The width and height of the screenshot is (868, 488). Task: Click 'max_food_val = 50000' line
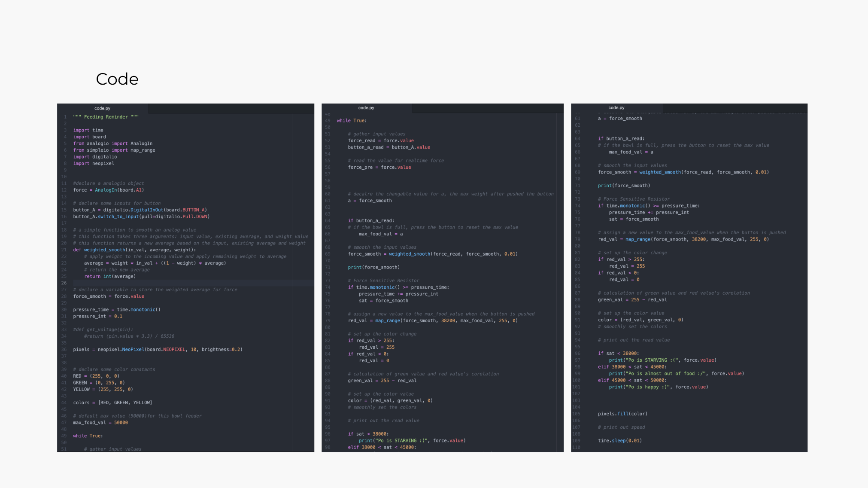(x=100, y=423)
